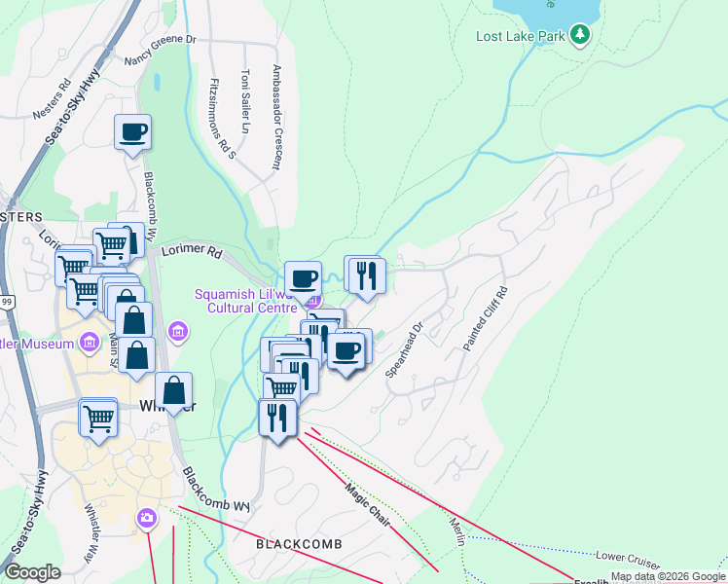This screenshot has height=584, width=728.
Task: Click the grocery cart marker just above Lorimer Rd
Action: tap(111, 243)
